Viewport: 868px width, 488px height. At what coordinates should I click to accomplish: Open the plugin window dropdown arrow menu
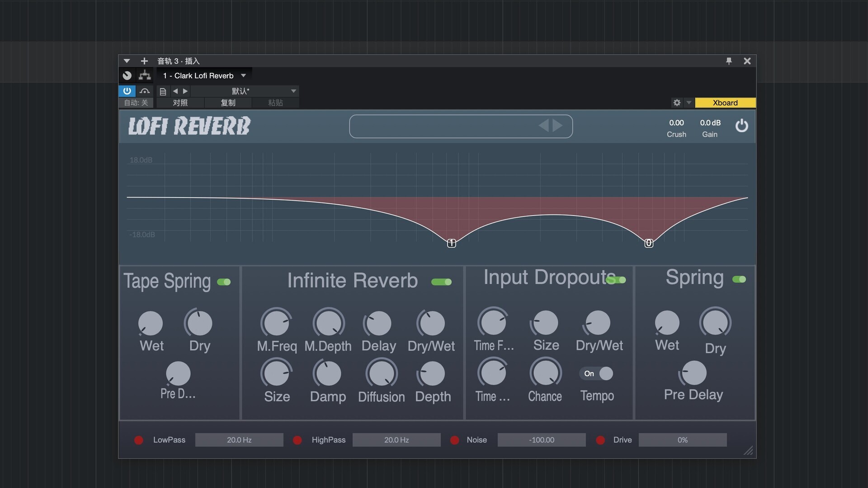tap(127, 61)
